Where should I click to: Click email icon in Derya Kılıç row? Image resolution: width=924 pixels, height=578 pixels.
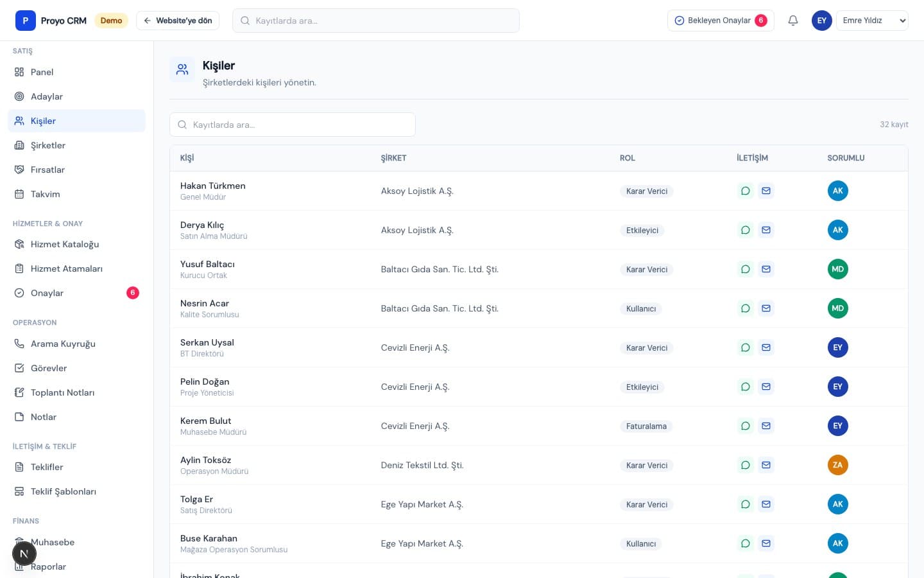(766, 230)
